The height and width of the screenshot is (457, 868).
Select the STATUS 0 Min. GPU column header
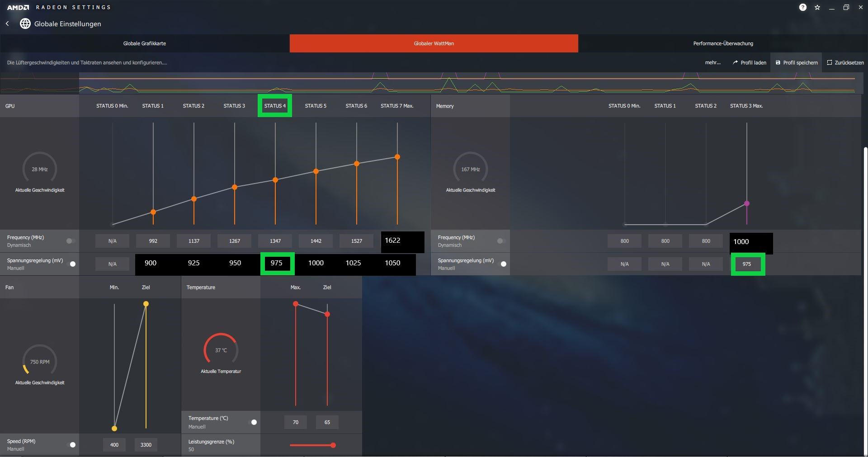click(112, 106)
